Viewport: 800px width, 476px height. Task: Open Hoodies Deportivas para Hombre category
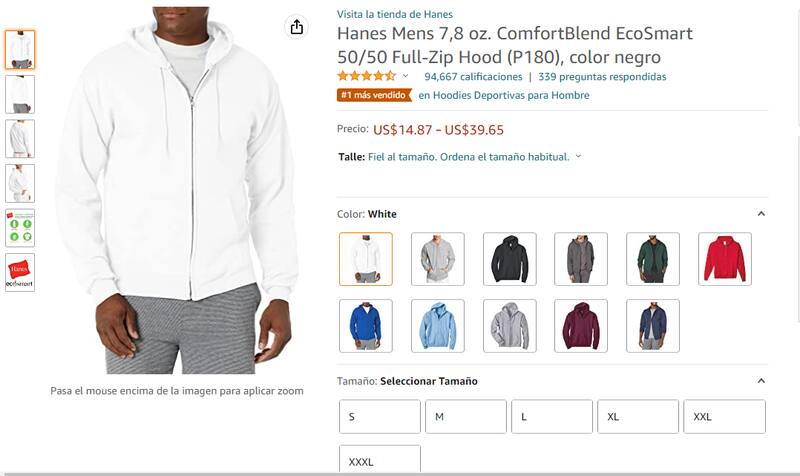504,95
